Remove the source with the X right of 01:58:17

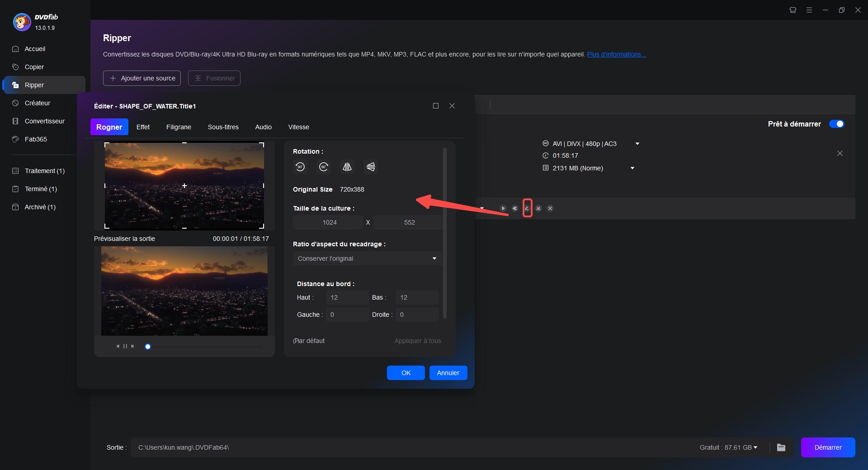click(840, 153)
